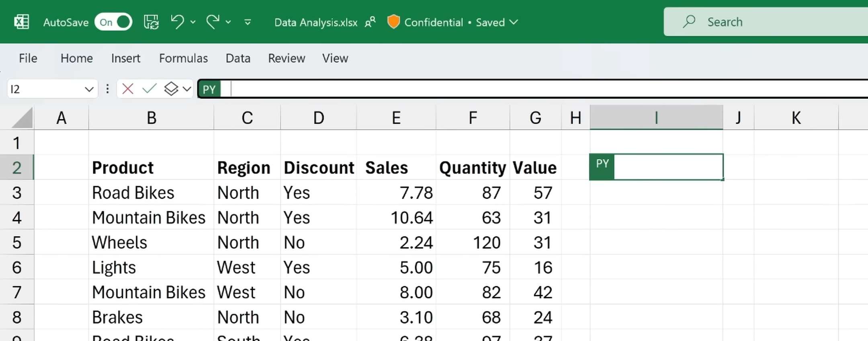Click the Save workbook icon
The width and height of the screenshot is (868, 341).
(x=151, y=22)
